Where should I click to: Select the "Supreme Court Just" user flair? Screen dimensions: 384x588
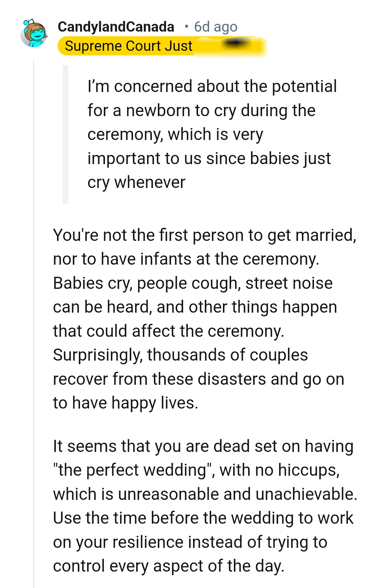128,46
